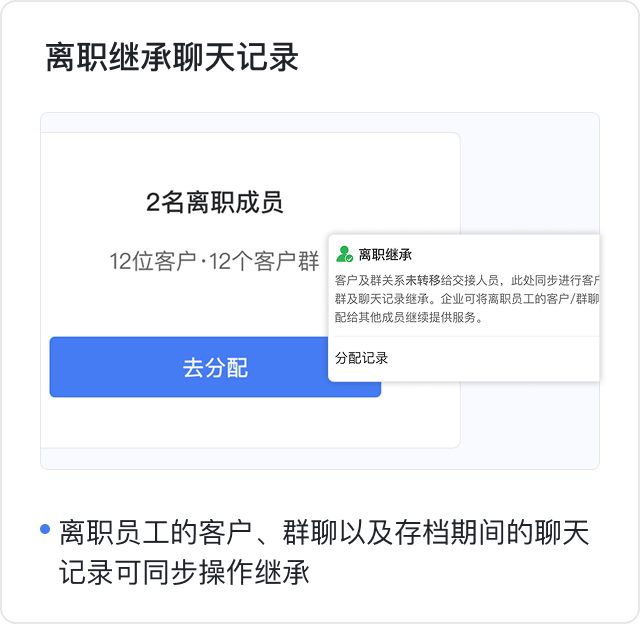Viewport: 640px width, 624px height.
Task: Click the green 离职继承 person icon
Action: tap(345, 254)
